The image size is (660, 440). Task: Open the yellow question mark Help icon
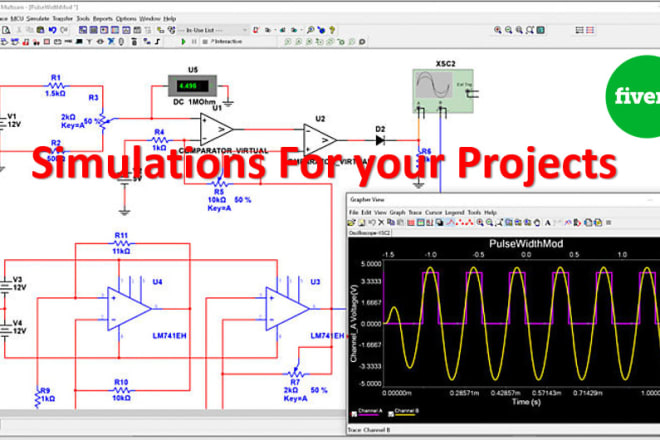tap(332, 30)
